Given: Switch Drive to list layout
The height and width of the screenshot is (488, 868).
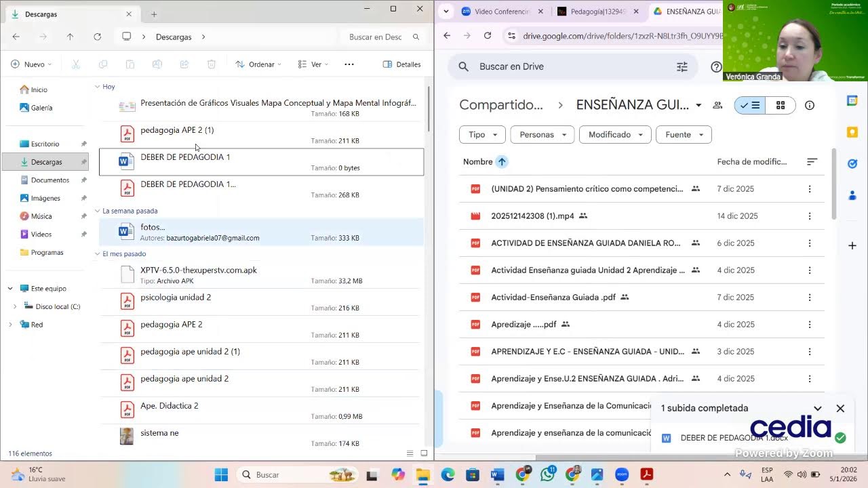Looking at the screenshot, I should 750,105.
